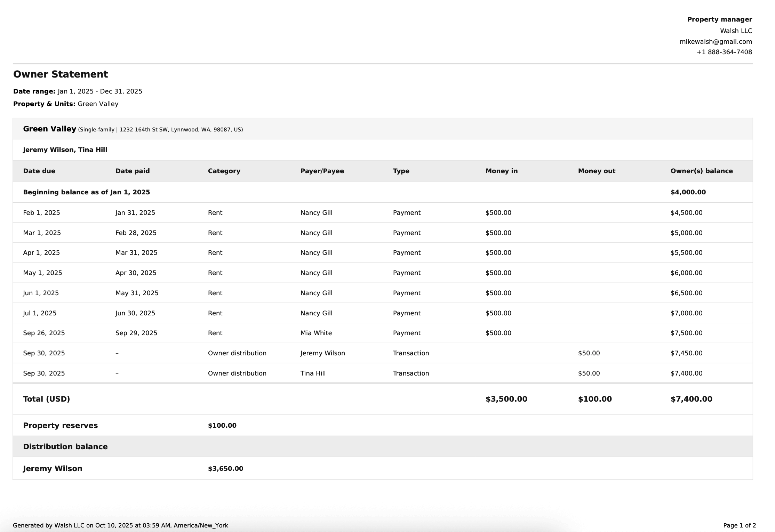Screen dimensions: 775x532
Task: Click the Tina Hill owner distribution row
Action: pyautogui.click(x=313, y=373)
